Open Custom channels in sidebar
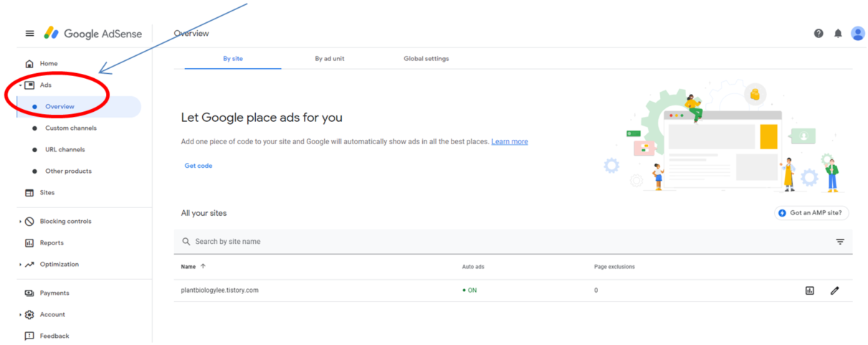Screen dimensions: 868x345 71,128
